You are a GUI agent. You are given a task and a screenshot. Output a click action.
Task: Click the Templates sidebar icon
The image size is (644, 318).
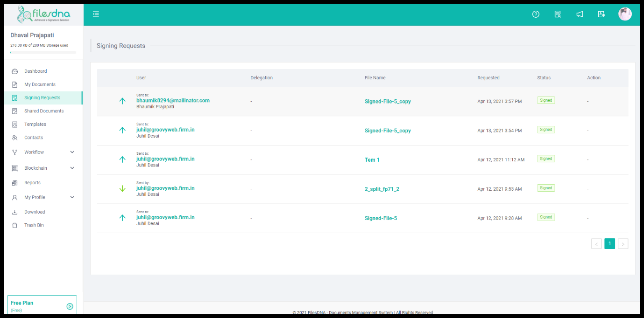(x=14, y=124)
